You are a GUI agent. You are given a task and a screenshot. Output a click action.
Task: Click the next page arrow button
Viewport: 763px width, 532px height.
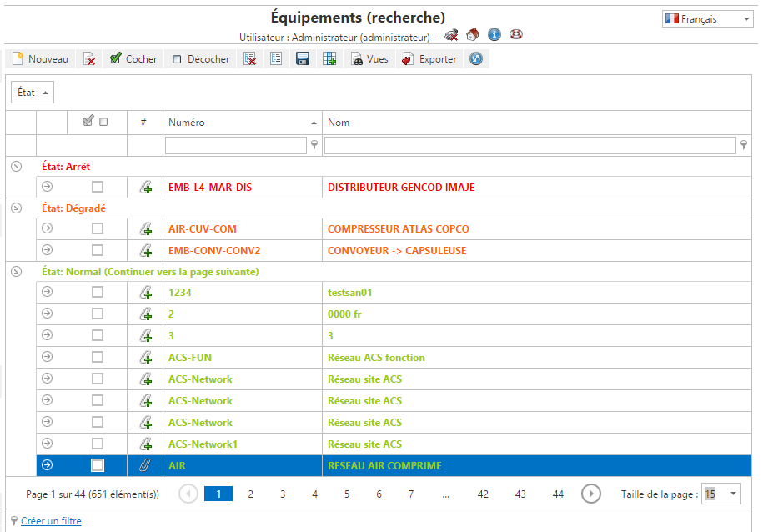point(590,494)
